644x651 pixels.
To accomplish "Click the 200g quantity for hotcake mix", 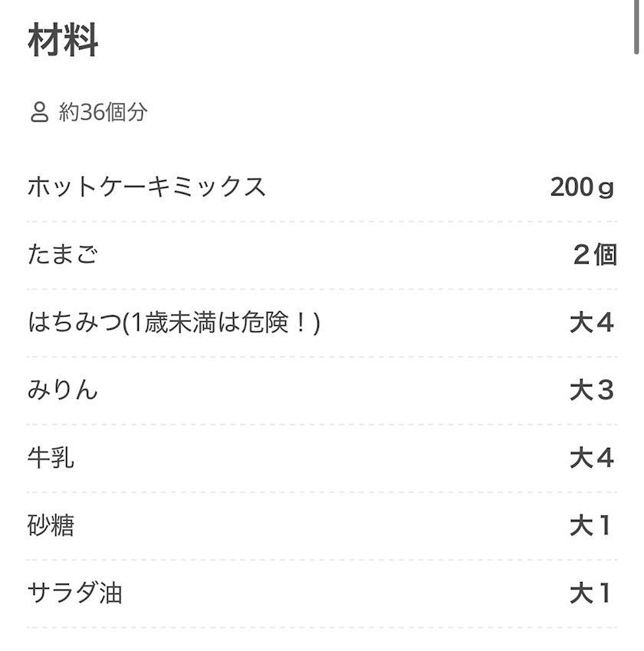I will coord(582,187).
